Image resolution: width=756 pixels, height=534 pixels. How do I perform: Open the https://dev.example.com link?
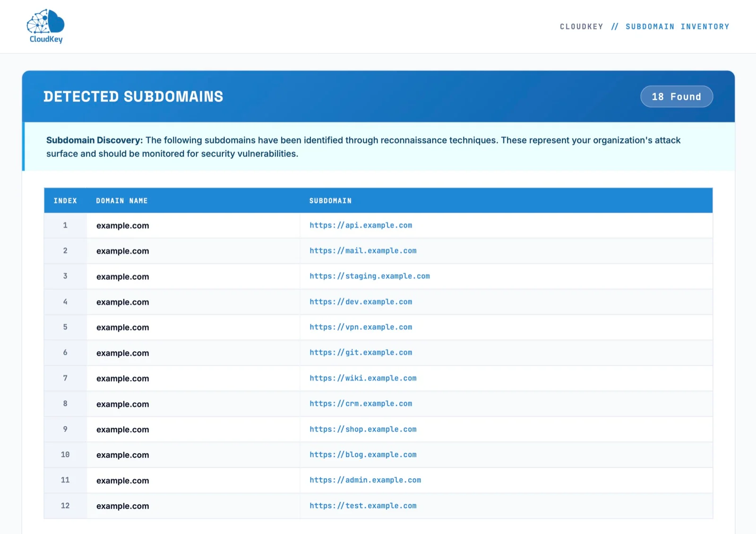[x=361, y=302]
